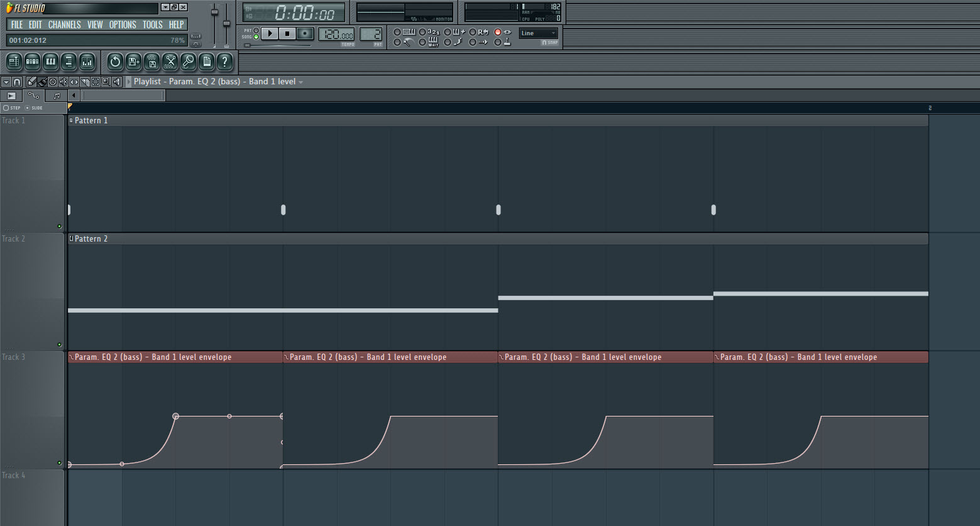Image resolution: width=980 pixels, height=526 pixels.
Task: Click the save new version icon
Action: pyautogui.click(x=133, y=62)
